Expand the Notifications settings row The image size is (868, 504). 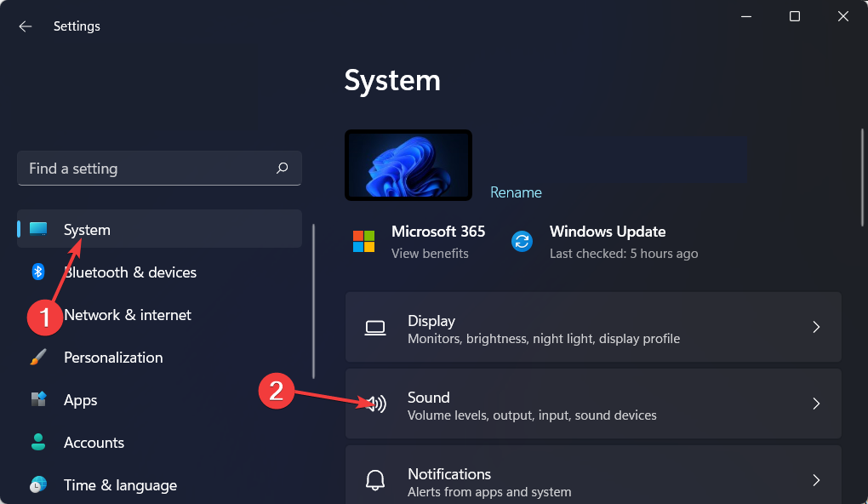click(593, 479)
